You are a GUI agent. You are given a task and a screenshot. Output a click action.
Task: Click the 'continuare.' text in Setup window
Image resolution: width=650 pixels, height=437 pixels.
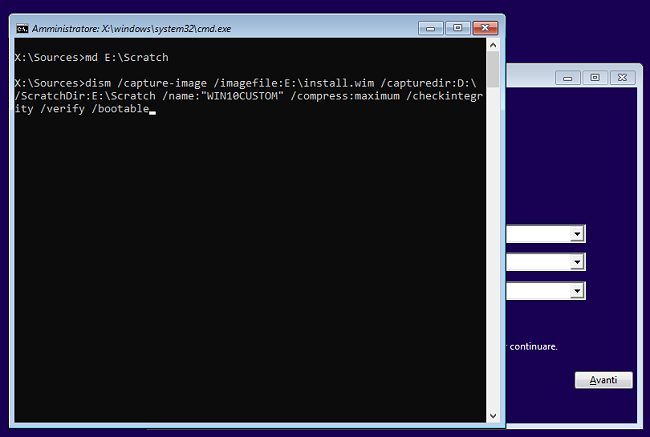pyautogui.click(x=534, y=347)
